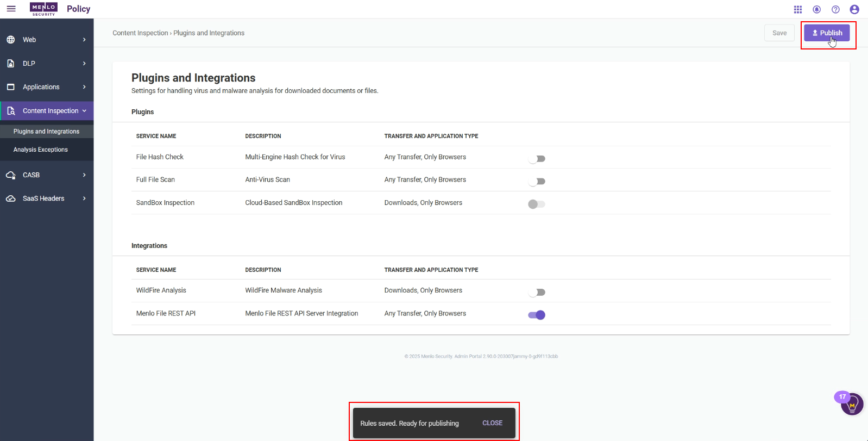Click the Content Inspection breadcrumb link

(140, 33)
